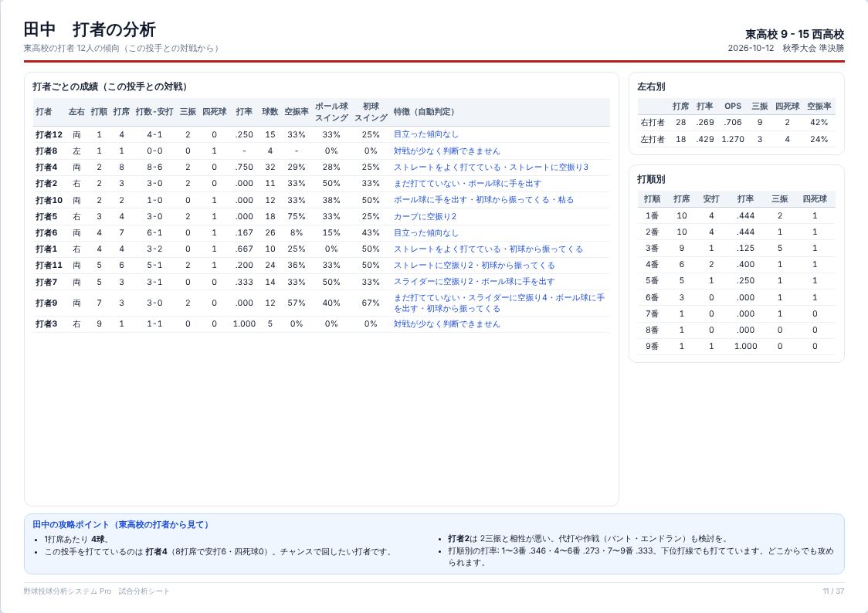Screen dimensions: 868x613
Task: Click the 田中の攻略ポイント heading
Action: pos(120,524)
